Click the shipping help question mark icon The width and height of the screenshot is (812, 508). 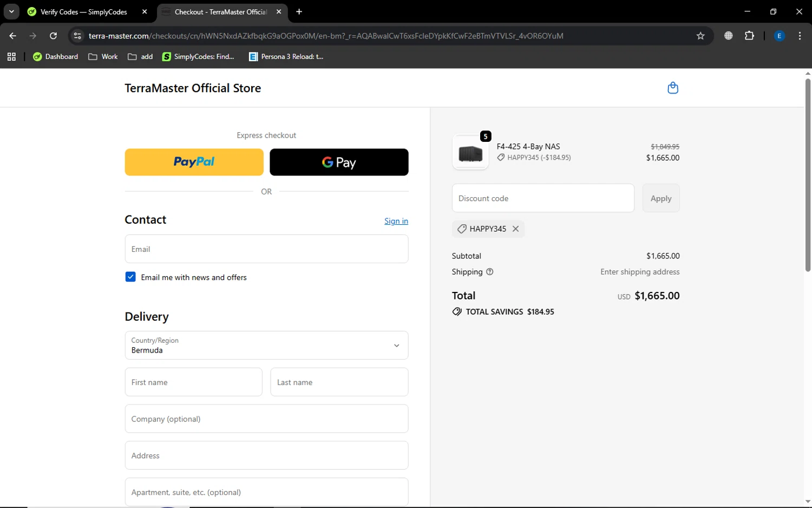[x=490, y=272]
